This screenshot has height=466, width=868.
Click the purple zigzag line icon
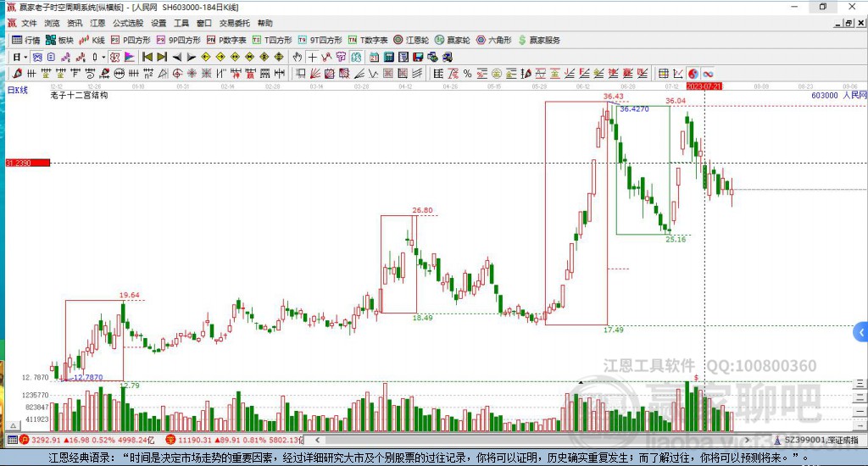66,57
